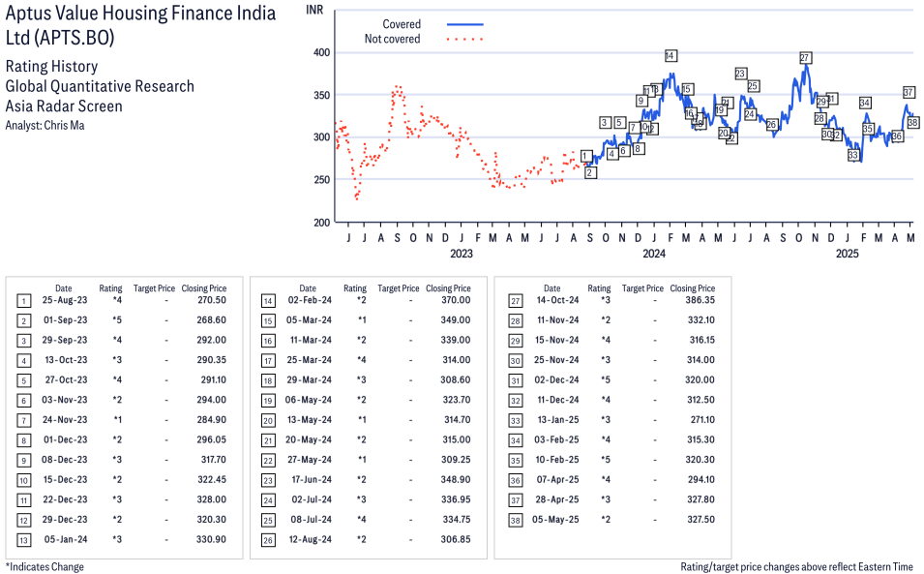Click the date cell 17-Jun-24
This screenshot has height=574, width=924.
click(x=312, y=480)
